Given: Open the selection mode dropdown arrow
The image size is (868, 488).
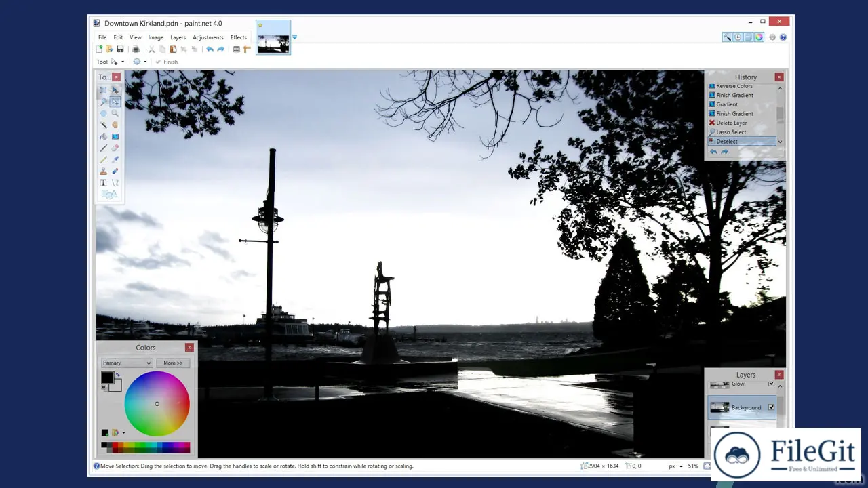Looking at the screenshot, I should [x=145, y=62].
